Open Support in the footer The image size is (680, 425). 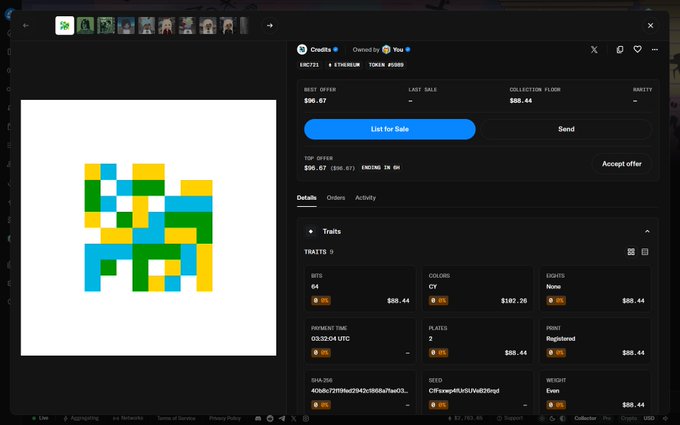[x=510, y=418]
